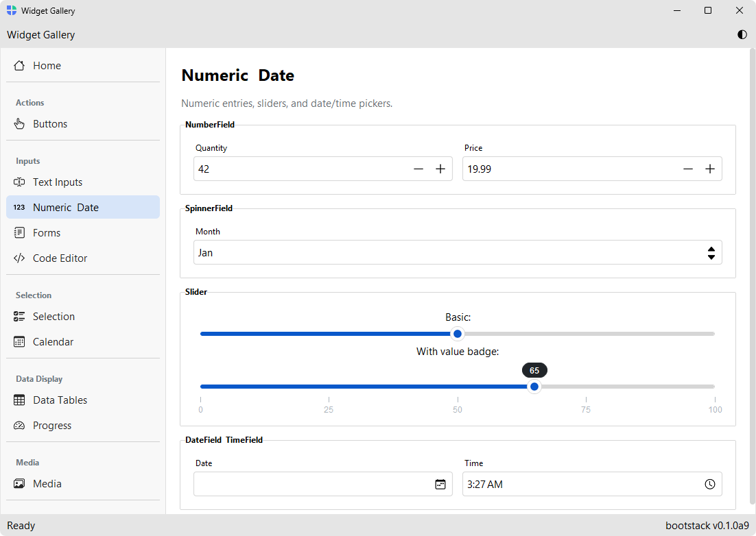The width and height of the screenshot is (756, 536).
Task: Click the 123 Numeric Date icon
Action: (x=19, y=207)
